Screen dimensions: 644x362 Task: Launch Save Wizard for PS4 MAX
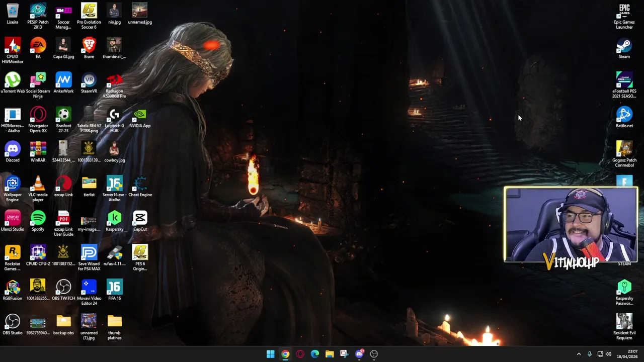[x=89, y=258]
